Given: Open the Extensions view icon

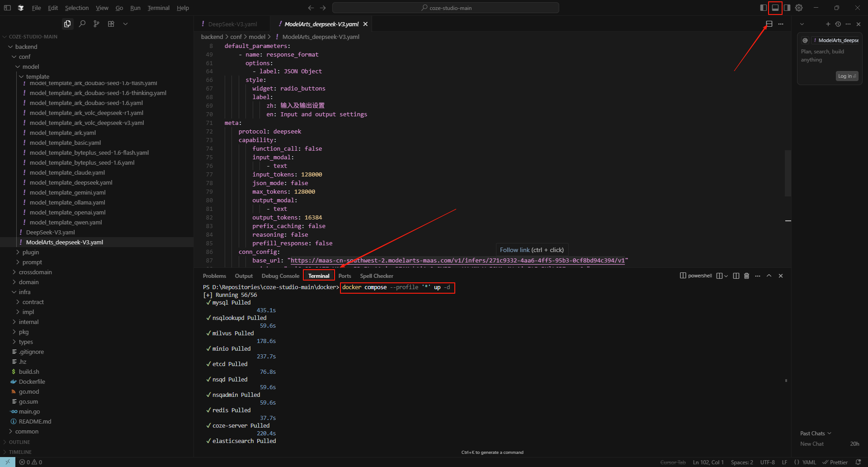Looking at the screenshot, I should click(111, 24).
